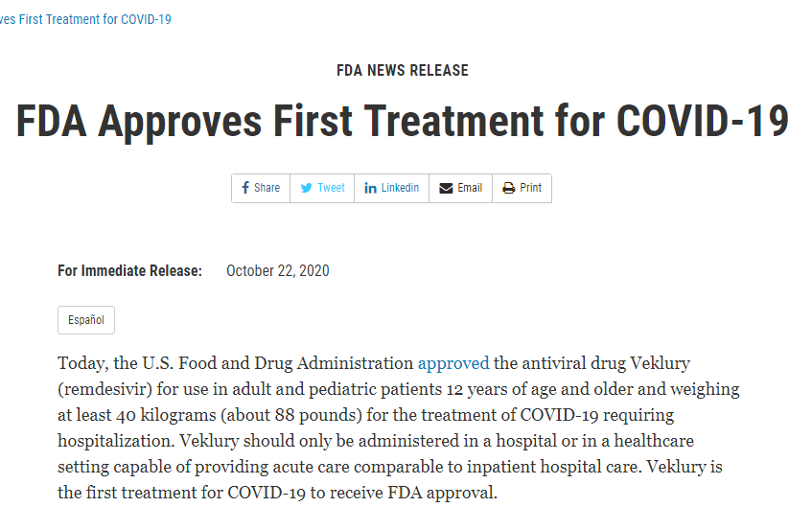This screenshot has width=812, height=507.
Task: Click the main headline 'FDA Approves First Treatment'
Action: 280,121
